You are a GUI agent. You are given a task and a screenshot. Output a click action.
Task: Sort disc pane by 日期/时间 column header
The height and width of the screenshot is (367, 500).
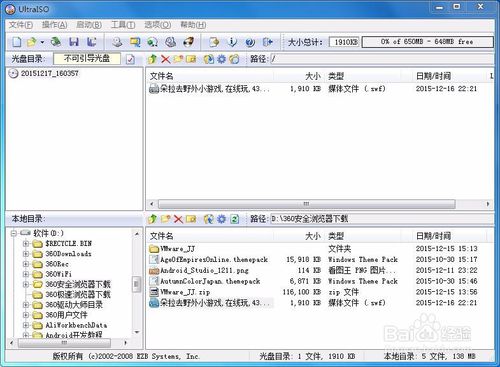tap(449, 76)
